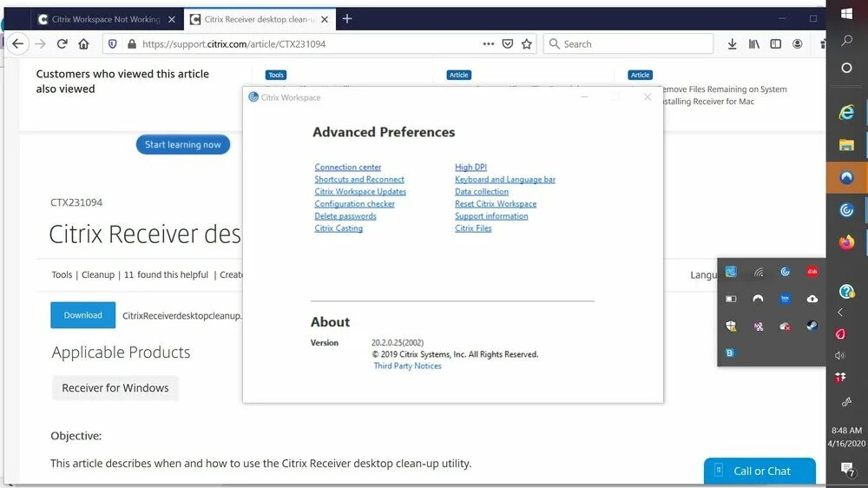Image resolution: width=868 pixels, height=488 pixels.
Task: Click the Tools badge above related articles
Action: click(x=276, y=75)
